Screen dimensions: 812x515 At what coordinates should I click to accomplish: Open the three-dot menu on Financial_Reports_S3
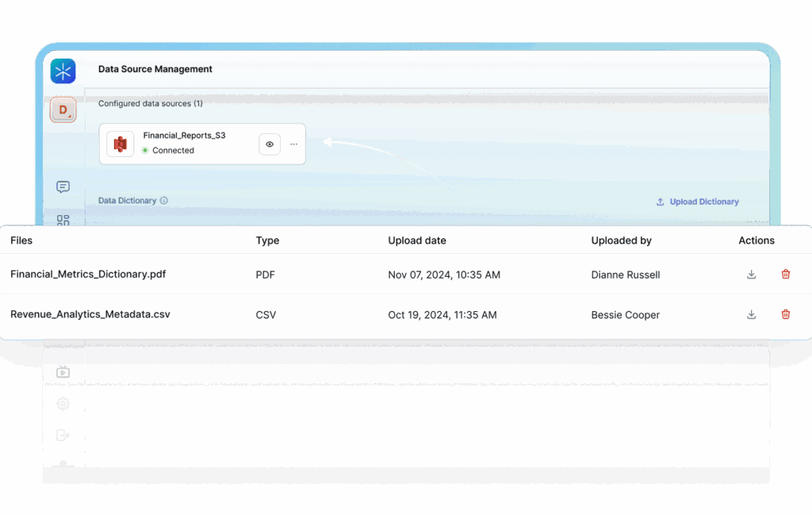coord(293,144)
